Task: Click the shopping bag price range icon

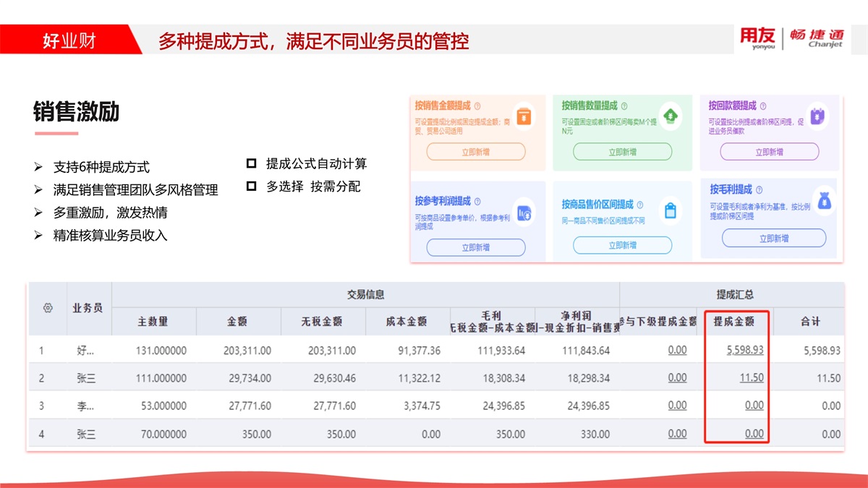Action: point(671,210)
